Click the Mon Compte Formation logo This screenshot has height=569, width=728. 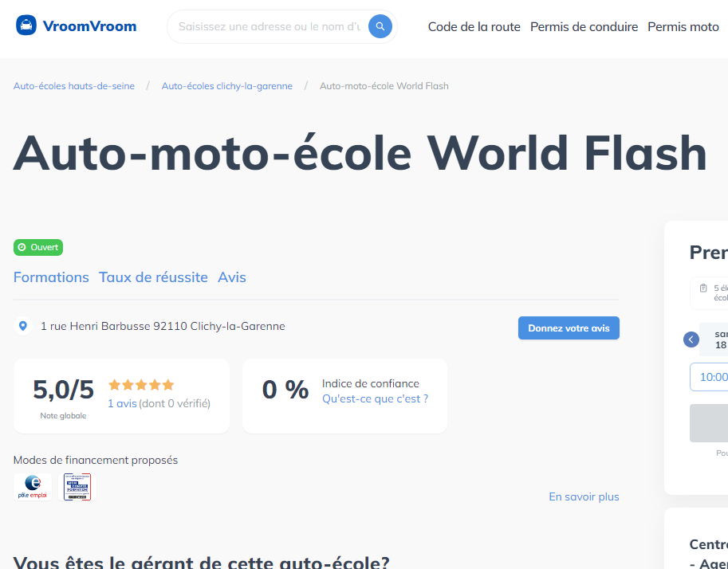77,487
